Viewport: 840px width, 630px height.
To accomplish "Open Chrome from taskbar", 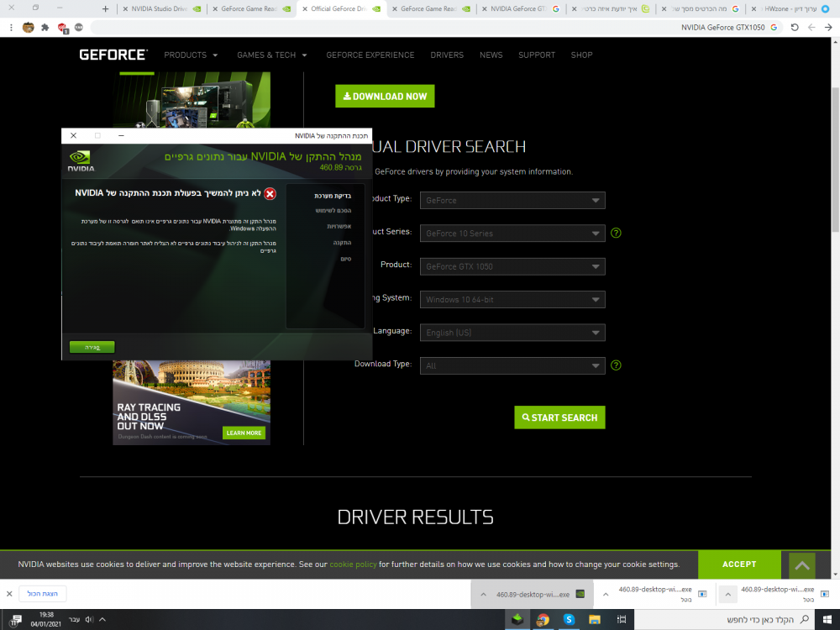I will click(x=543, y=619).
